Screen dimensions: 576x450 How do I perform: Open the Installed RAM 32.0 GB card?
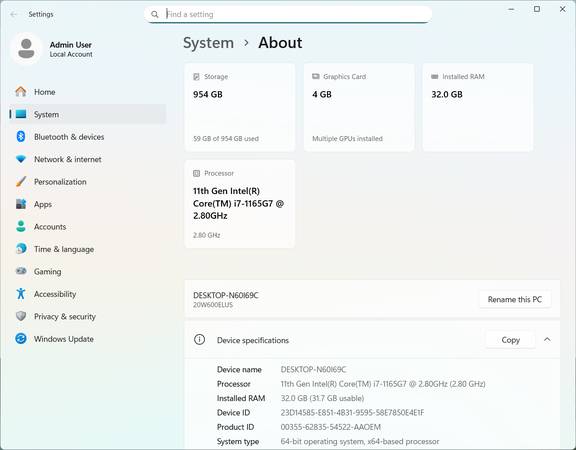pyautogui.click(x=478, y=107)
